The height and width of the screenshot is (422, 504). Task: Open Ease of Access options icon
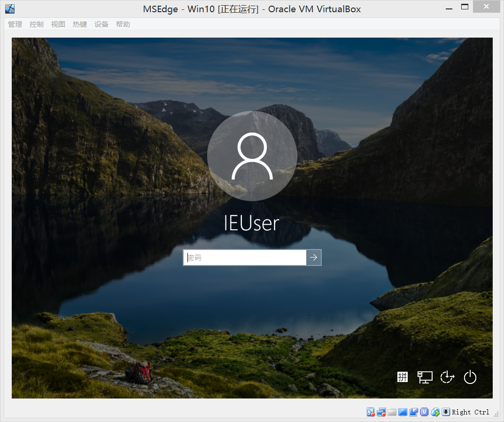pyautogui.click(x=447, y=377)
